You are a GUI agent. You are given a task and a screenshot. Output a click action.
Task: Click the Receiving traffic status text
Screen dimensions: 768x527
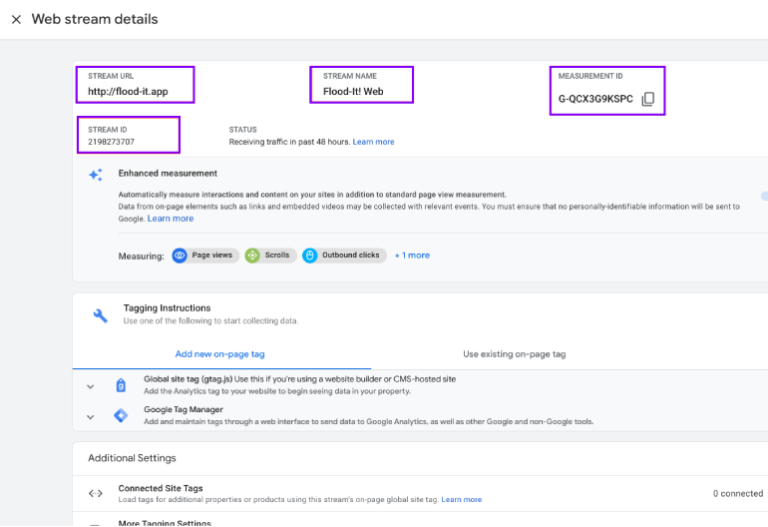point(289,142)
